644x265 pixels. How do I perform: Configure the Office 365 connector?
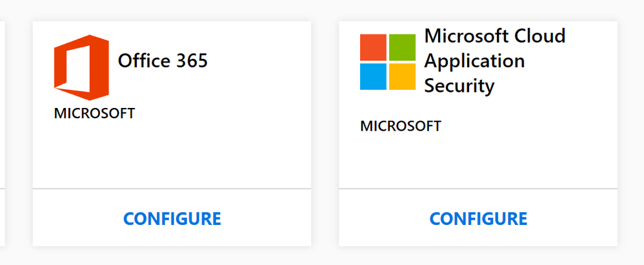pyautogui.click(x=172, y=218)
